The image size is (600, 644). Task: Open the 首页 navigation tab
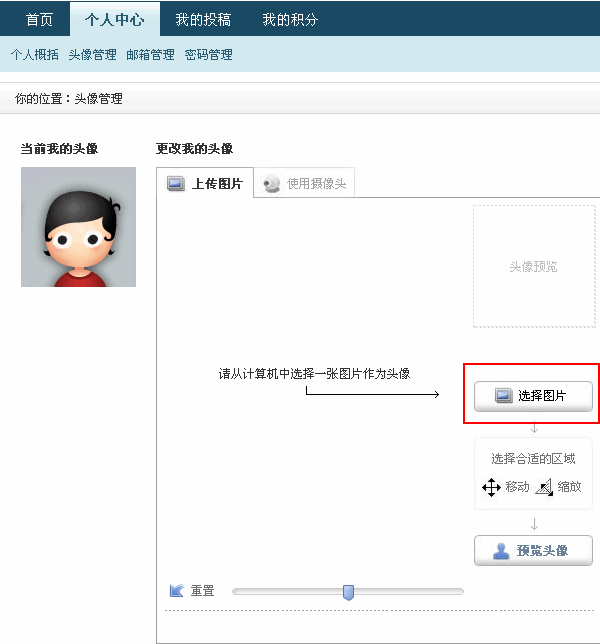point(39,19)
